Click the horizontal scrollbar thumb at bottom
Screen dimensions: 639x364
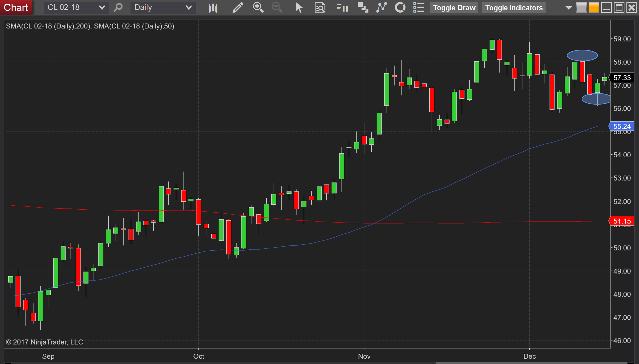(x=531, y=363)
